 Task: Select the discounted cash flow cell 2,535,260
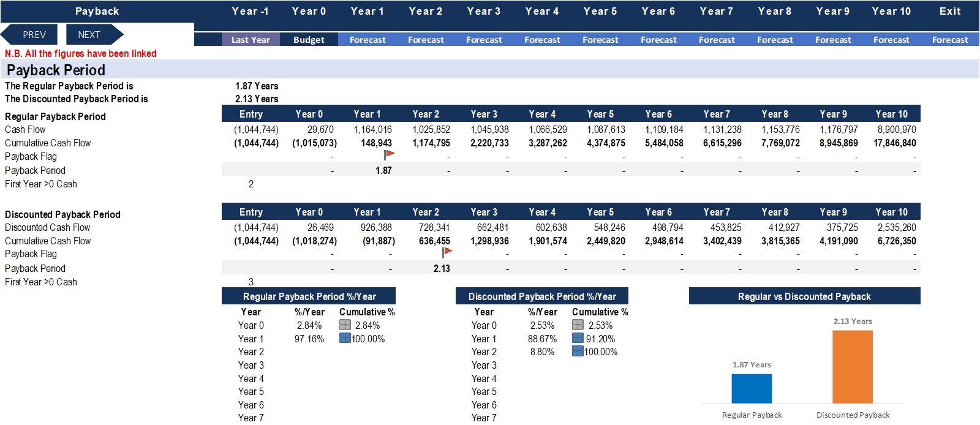[897, 227]
